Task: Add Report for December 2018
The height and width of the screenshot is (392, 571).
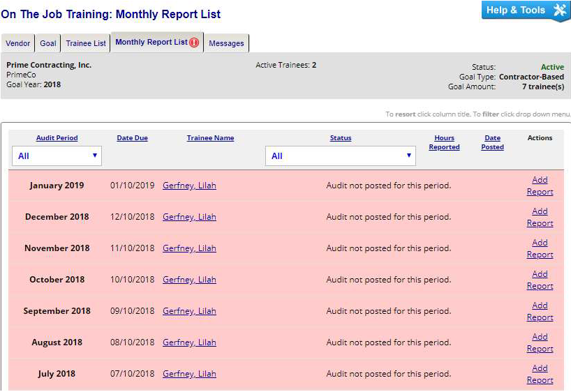Action: (540, 217)
